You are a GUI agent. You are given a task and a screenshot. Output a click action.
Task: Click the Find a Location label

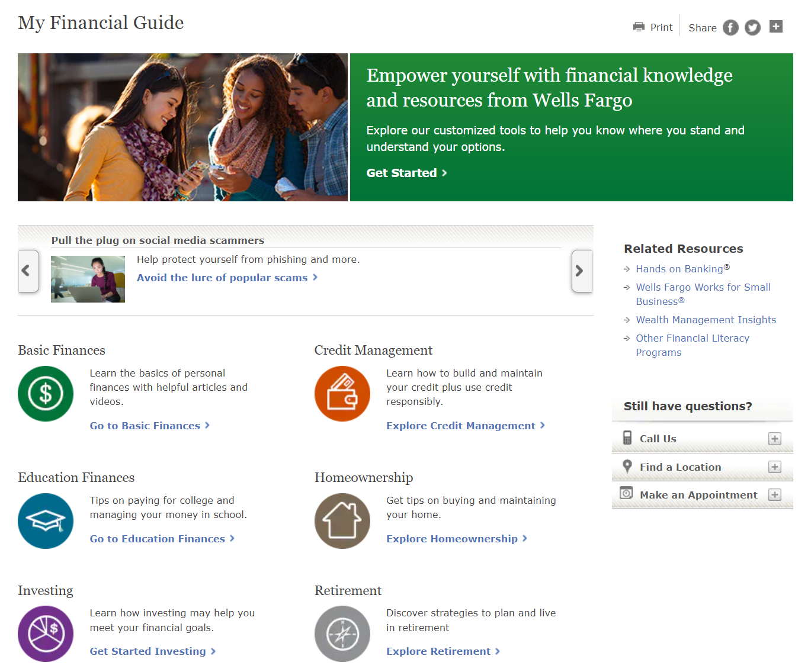coord(680,467)
